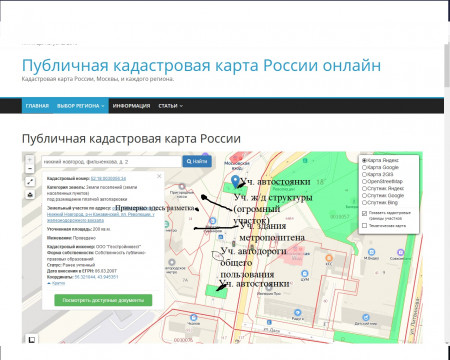Select the Карта Google radio button
This screenshot has width=450, height=360.
364,167
